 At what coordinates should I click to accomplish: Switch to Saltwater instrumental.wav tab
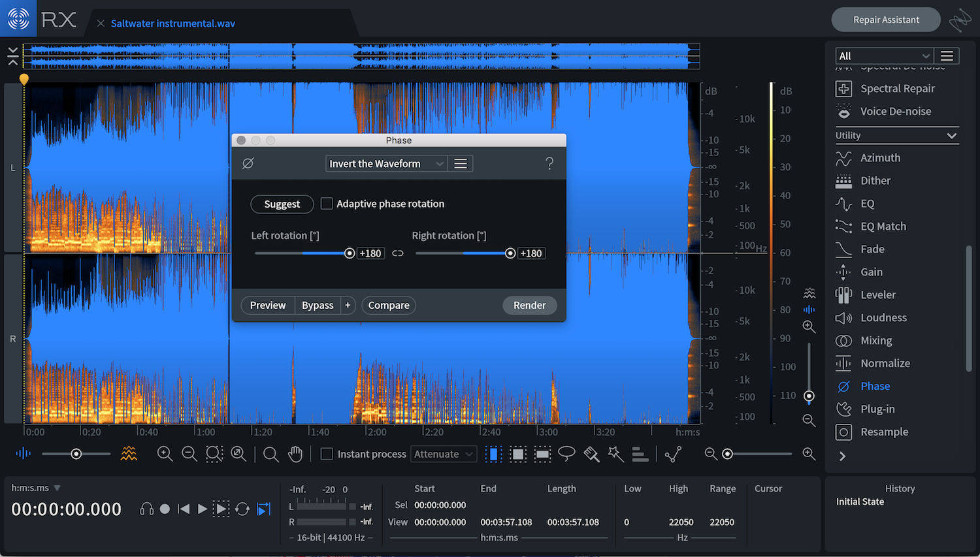point(172,24)
